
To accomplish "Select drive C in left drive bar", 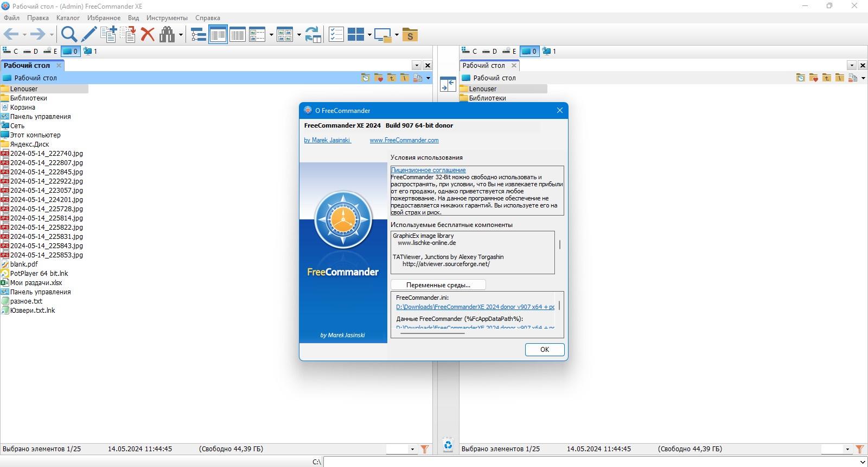I will [10, 51].
